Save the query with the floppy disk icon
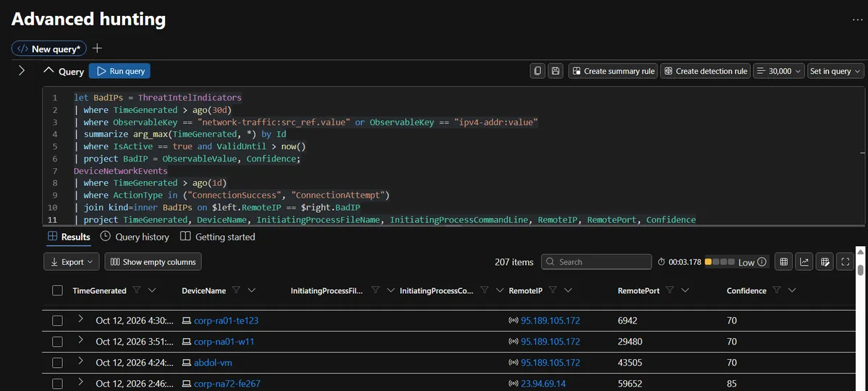This screenshot has height=391, width=868. [x=556, y=71]
